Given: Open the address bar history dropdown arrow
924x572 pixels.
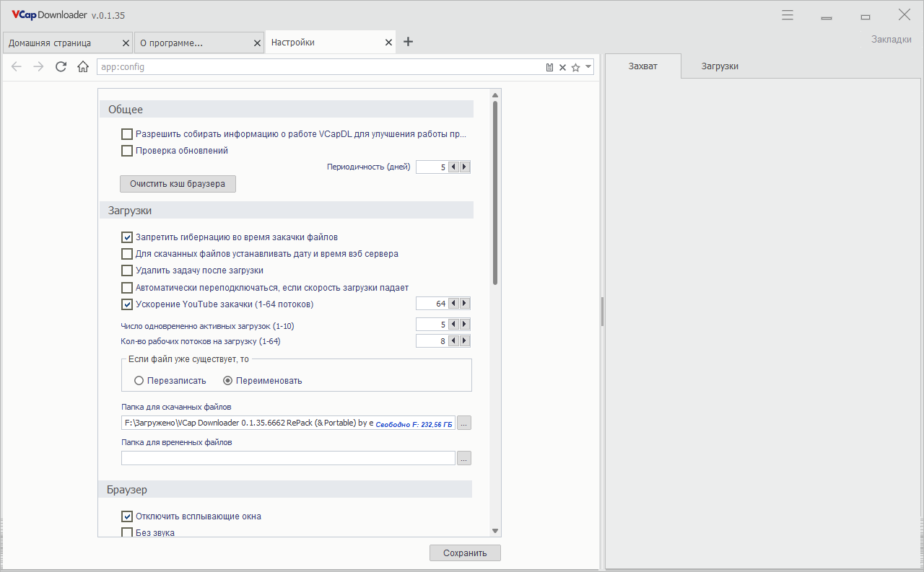Looking at the screenshot, I should 588,67.
